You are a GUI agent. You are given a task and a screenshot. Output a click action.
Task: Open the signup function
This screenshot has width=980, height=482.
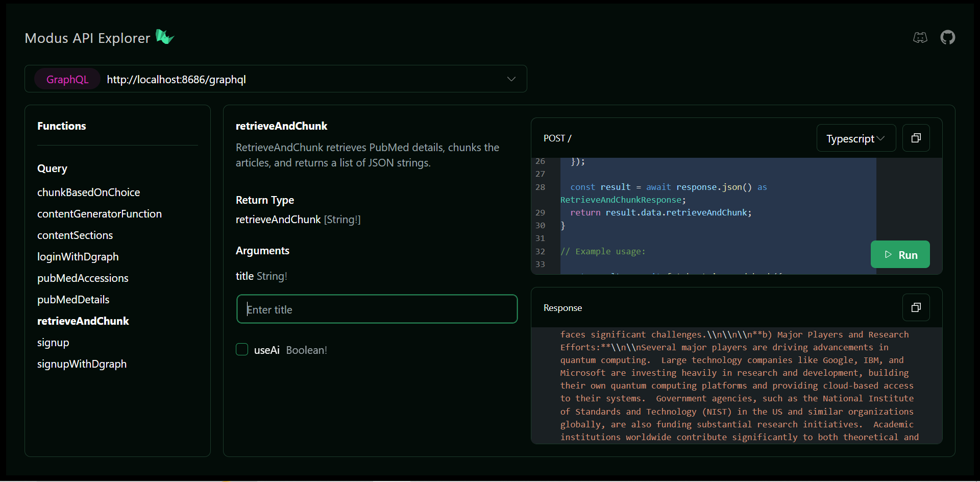53,343
